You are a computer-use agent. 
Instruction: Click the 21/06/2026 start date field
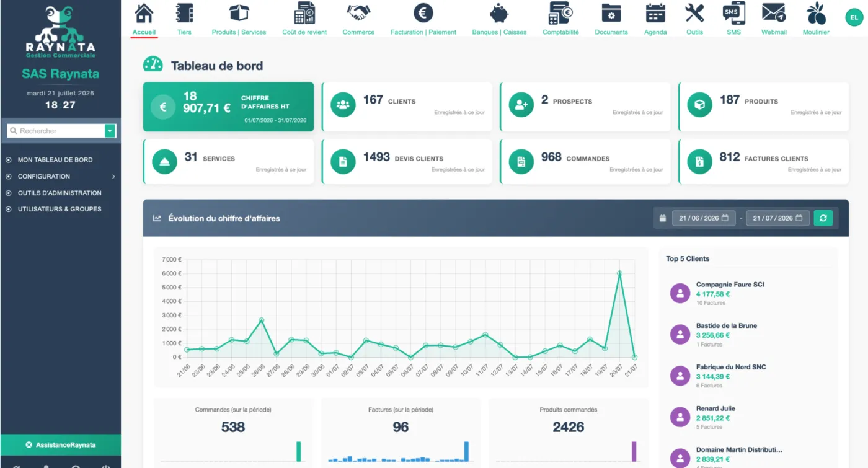click(704, 218)
